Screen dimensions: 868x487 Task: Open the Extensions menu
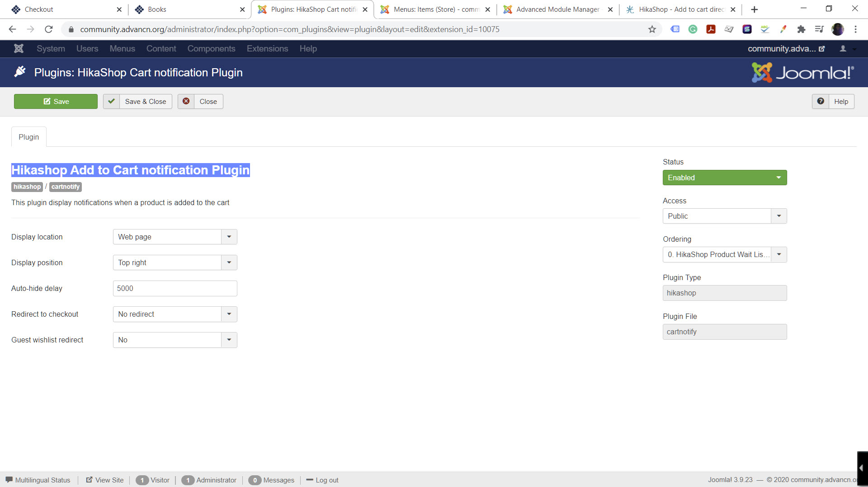coord(267,48)
